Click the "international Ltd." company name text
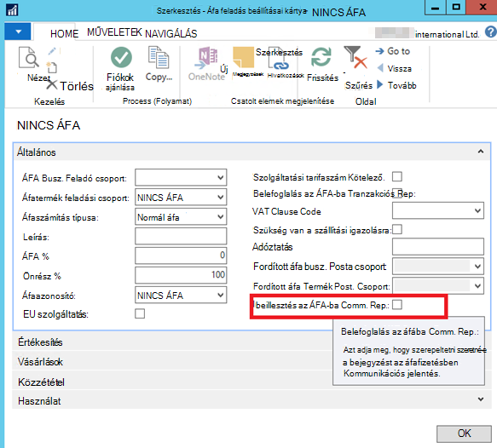Viewport: 497px width, 448px height. tap(447, 34)
